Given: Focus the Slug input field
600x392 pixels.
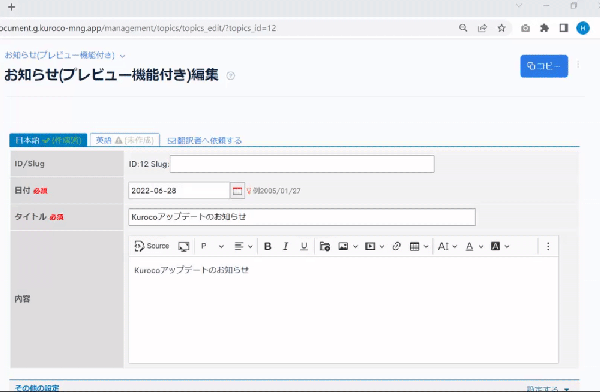Looking at the screenshot, I should pos(302,164).
